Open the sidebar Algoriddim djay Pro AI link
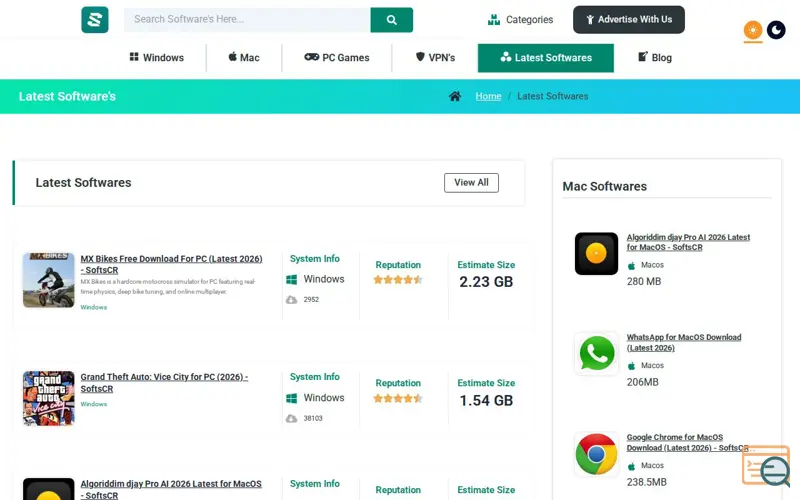Viewport: 800px width, 500px height. click(x=688, y=242)
